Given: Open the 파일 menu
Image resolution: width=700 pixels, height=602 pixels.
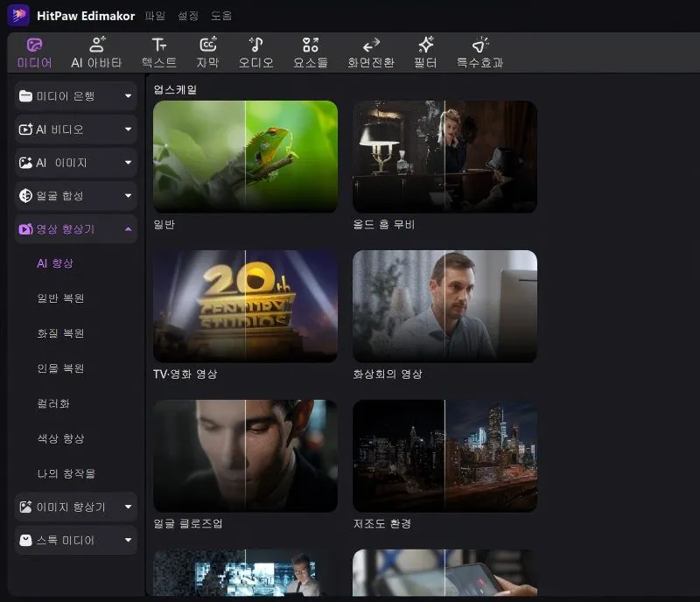Looking at the screenshot, I should 156,16.
